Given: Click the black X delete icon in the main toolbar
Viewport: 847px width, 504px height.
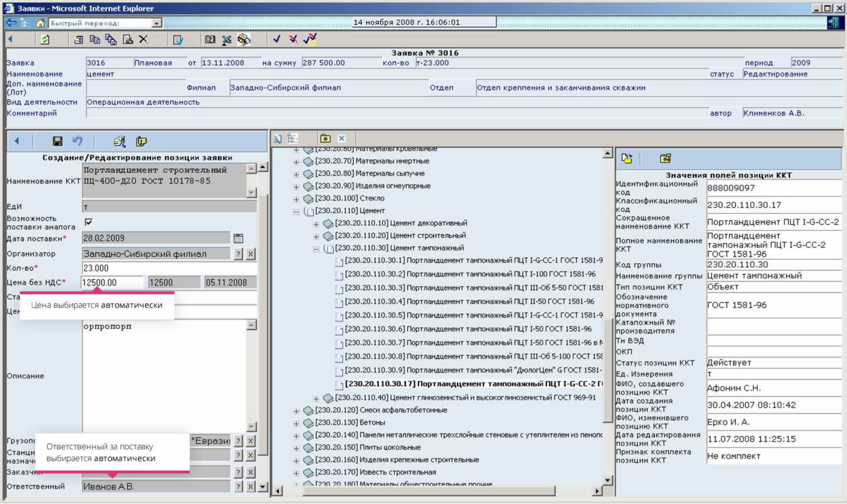Looking at the screenshot, I should pyautogui.click(x=143, y=39).
